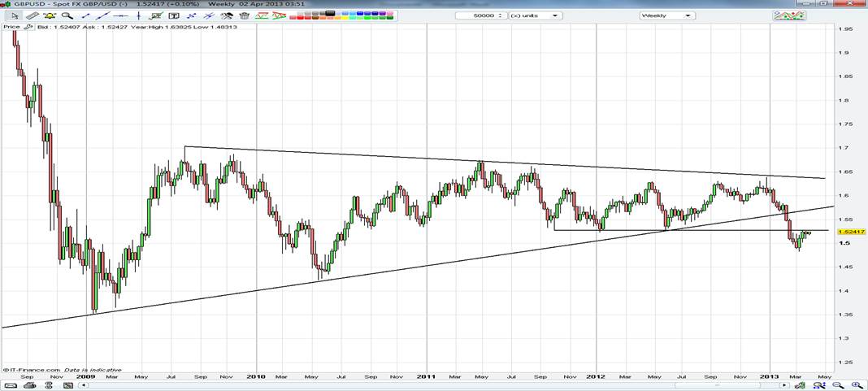This screenshot has height=391, width=868.
Task: Select the arrow cursor tool
Action: tap(15, 15)
